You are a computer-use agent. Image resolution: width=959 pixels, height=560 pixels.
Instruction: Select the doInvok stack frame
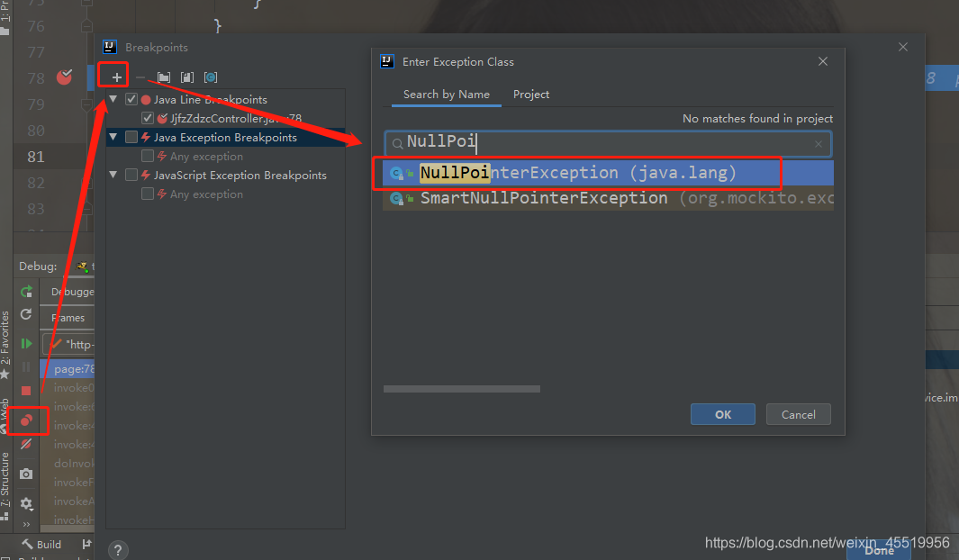tap(68, 464)
